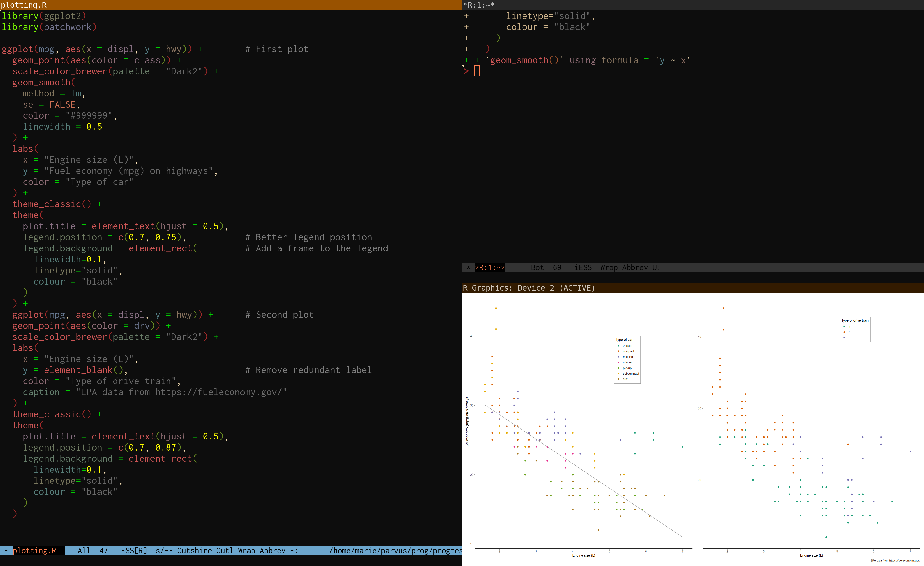Click the *R:1:~* buffer name in mode line
This screenshot has width=924, height=566.
(490, 267)
